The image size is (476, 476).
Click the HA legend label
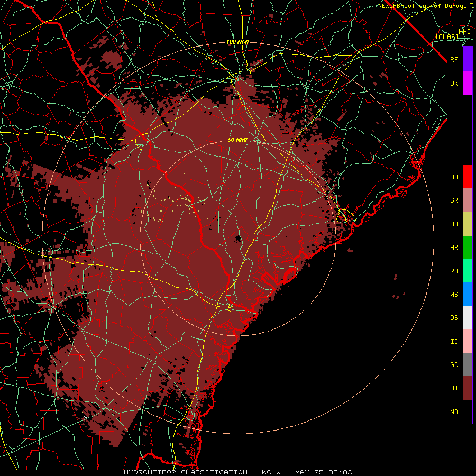[454, 177]
